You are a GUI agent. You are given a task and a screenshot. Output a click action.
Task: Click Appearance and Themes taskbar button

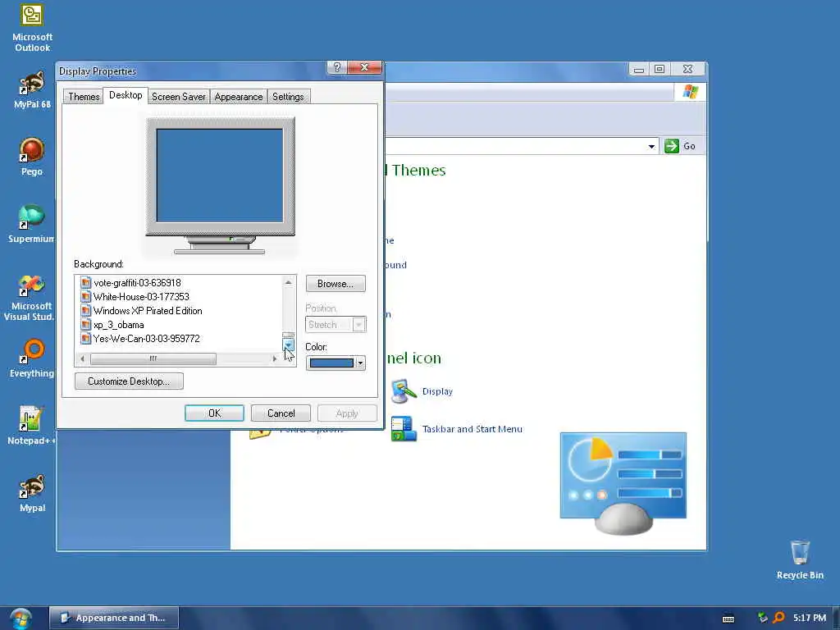[x=113, y=618]
